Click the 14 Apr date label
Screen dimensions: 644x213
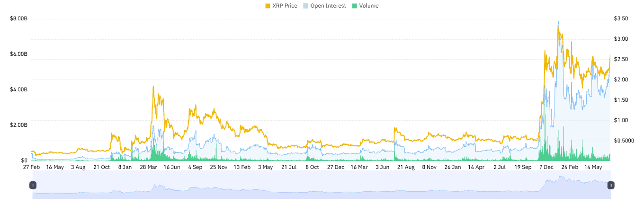(476, 167)
